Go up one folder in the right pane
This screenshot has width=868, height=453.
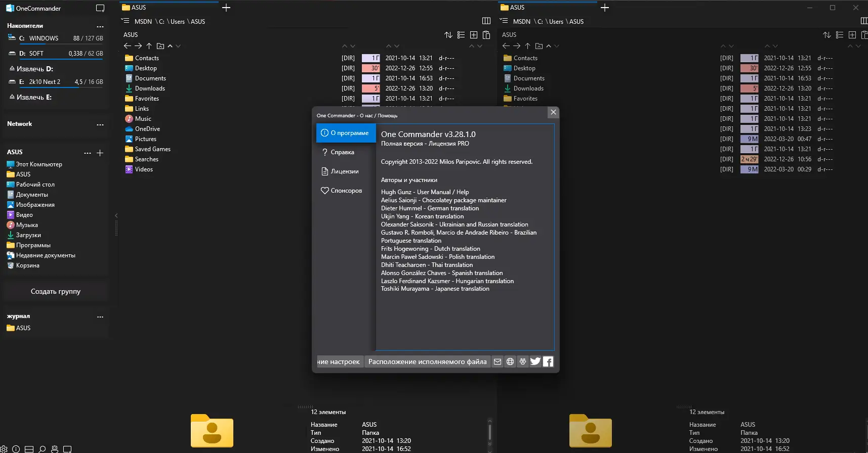[528, 46]
